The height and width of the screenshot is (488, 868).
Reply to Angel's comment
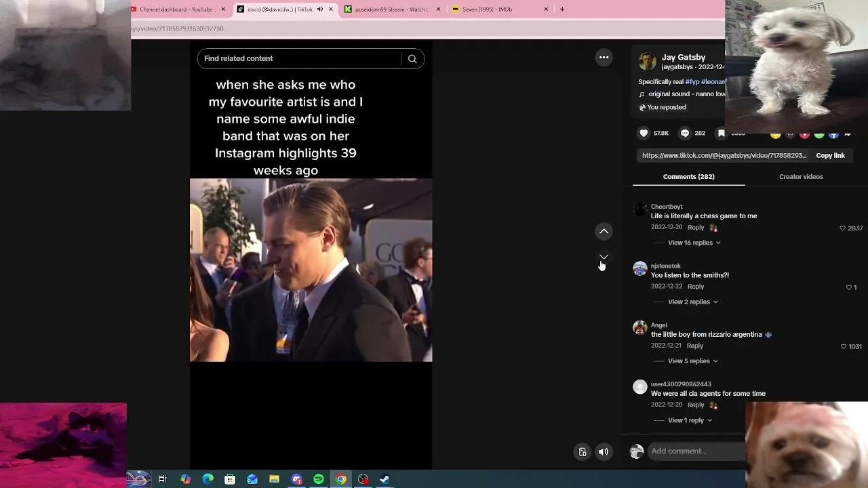pyautogui.click(x=695, y=346)
